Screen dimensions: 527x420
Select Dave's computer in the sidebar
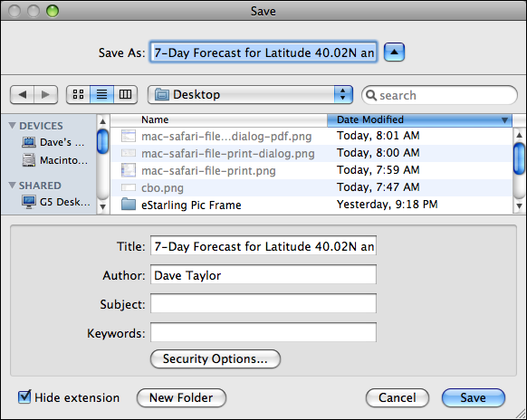[53, 142]
